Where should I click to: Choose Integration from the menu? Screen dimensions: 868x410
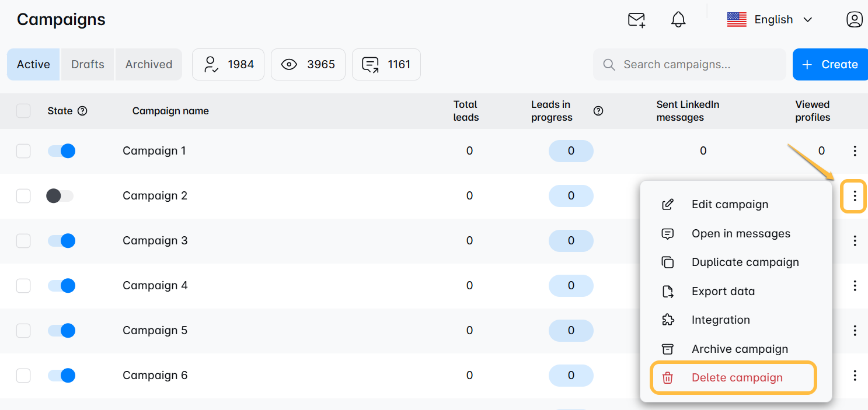pos(735,320)
